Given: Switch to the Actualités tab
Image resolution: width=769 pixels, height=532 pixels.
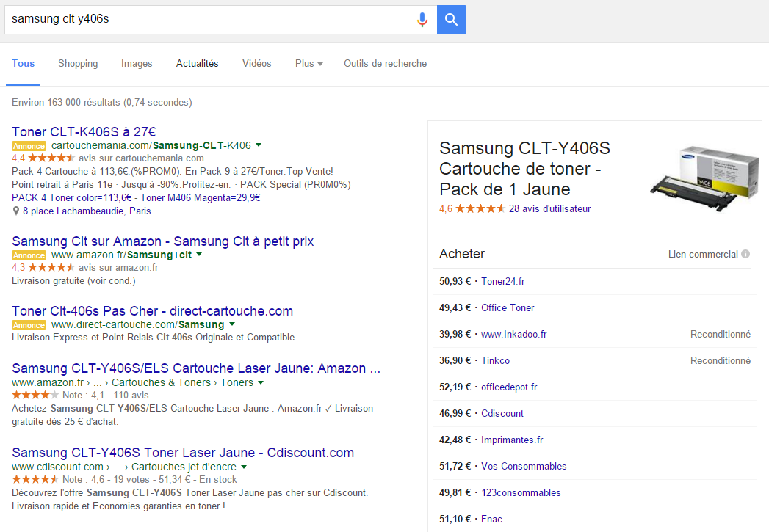Looking at the screenshot, I should (x=197, y=64).
